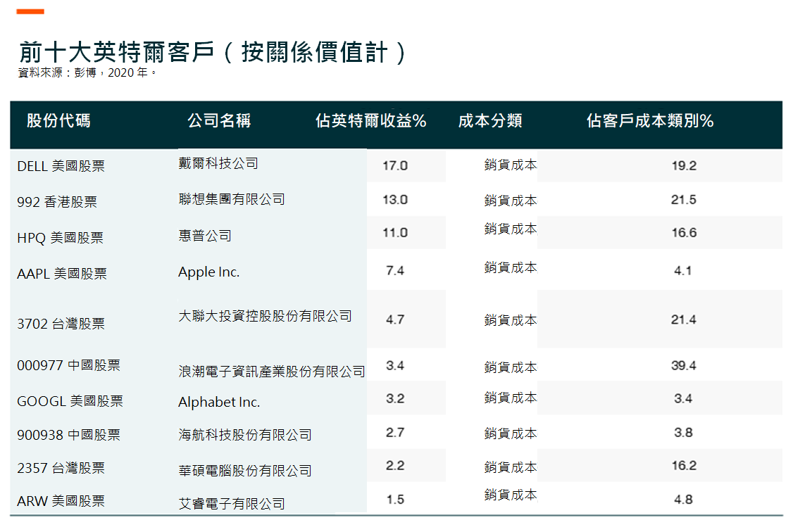Click the ticker cell AAPL 美國股票
Screen dimensions: 793x532
point(62,274)
